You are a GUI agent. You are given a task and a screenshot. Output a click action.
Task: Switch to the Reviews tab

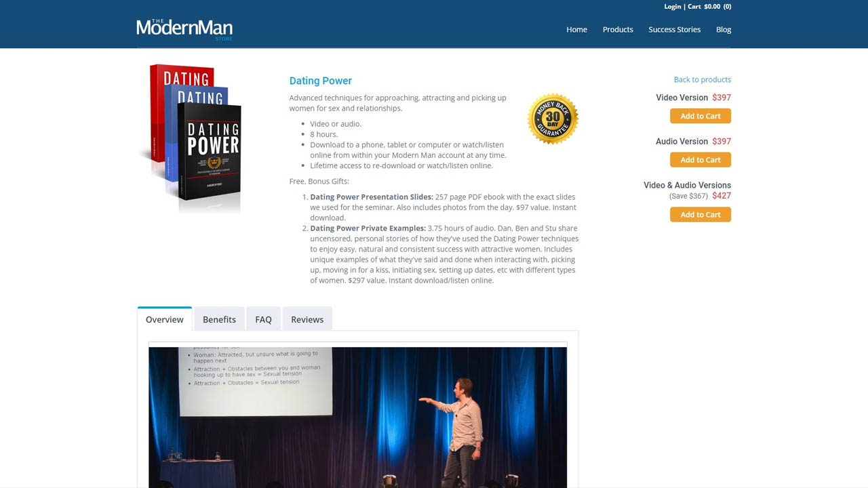click(x=307, y=319)
